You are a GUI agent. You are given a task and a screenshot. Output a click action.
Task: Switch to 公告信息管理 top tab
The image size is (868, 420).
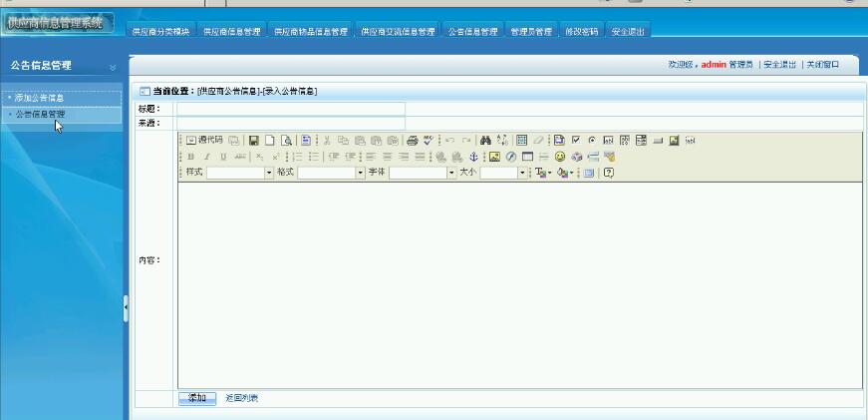(472, 32)
